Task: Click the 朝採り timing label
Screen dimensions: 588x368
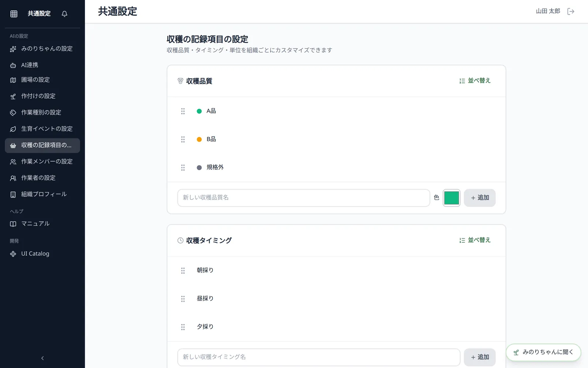Action: pyautogui.click(x=205, y=270)
